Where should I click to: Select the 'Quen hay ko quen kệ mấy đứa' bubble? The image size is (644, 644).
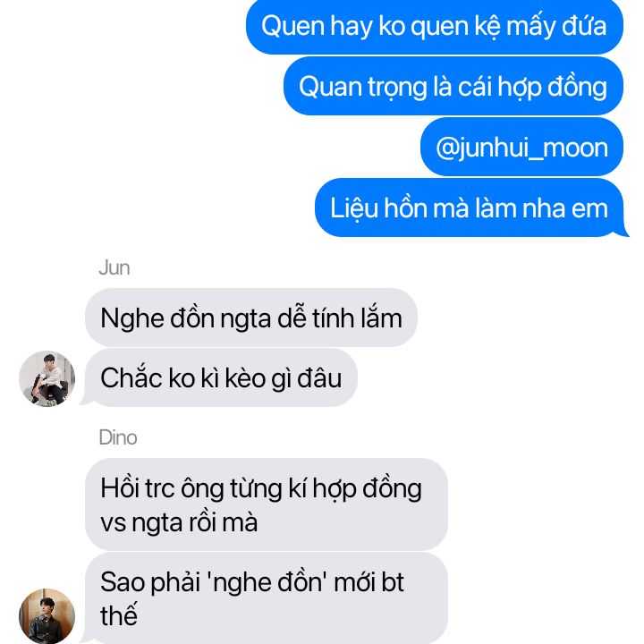click(x=435, y=26)
